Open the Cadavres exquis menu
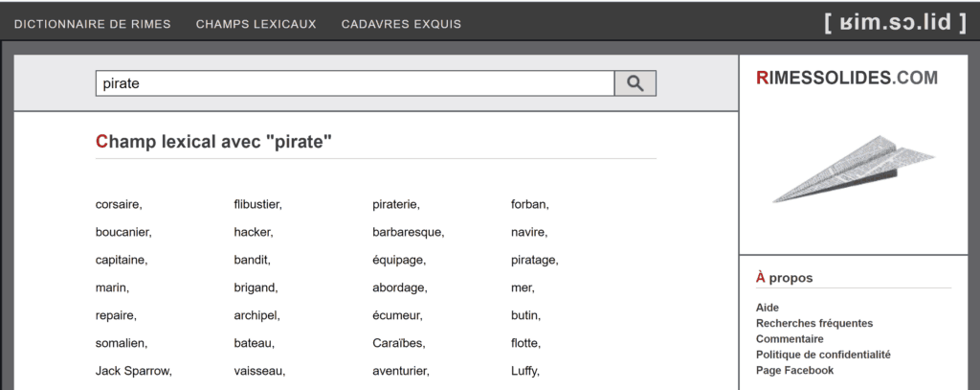 401,24
